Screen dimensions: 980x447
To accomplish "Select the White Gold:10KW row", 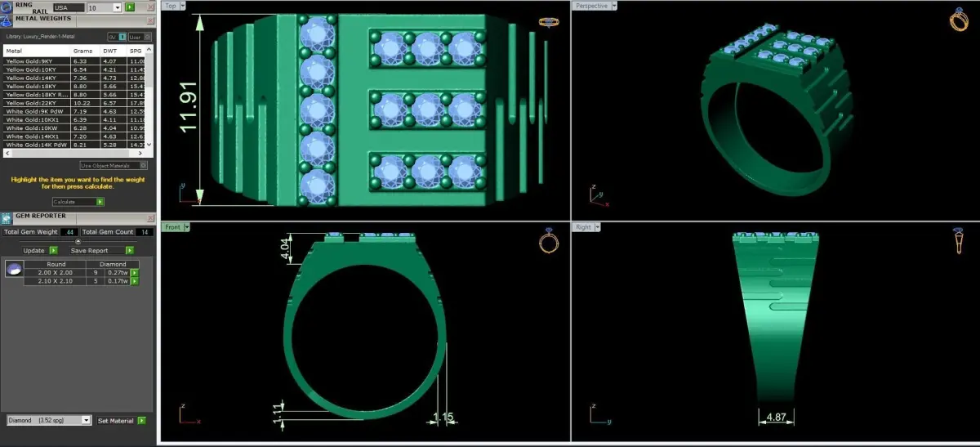I will click(74, 128).
